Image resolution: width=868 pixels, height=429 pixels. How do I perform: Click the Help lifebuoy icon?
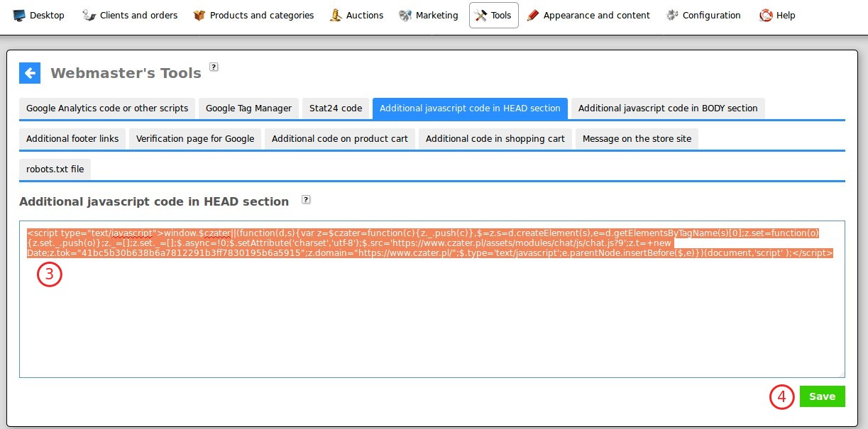(766, 15)
